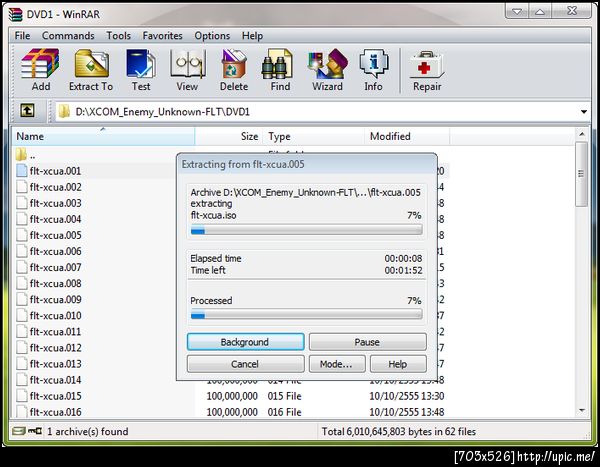This screenshot has height=467, width=600.
Task: Select file flt-xcua.013
Action: point(55,364)
